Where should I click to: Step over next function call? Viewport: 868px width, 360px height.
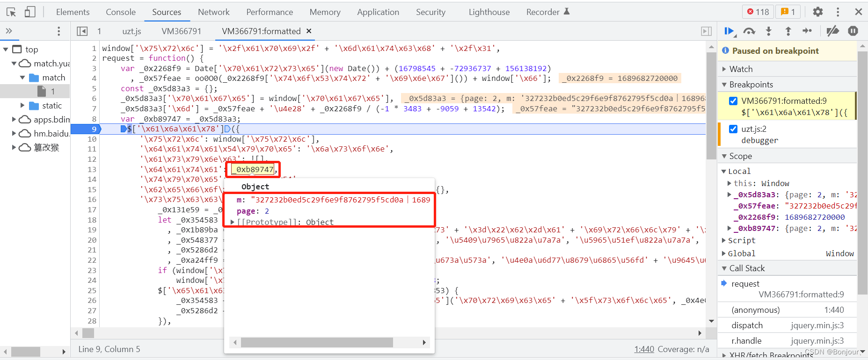[x=749, y=31]
